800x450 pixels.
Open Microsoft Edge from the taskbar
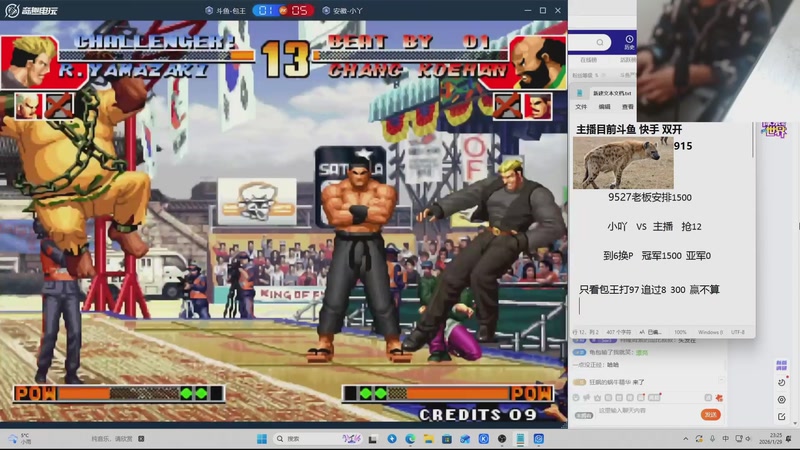click(410, 439)
